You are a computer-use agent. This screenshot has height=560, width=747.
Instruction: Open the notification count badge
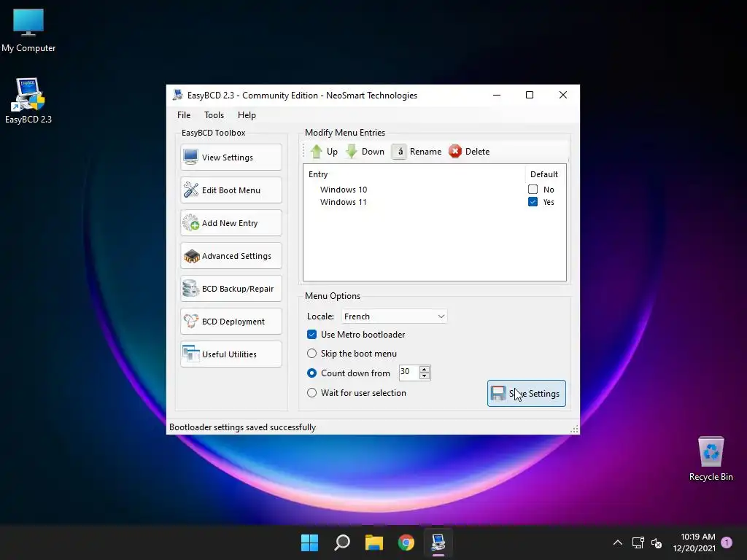pos(727,542)
